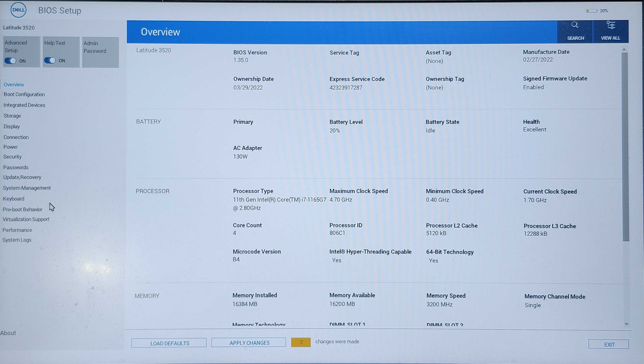644x364 pixels.
Task: Open the About link
Action: (x=8, y=333)
